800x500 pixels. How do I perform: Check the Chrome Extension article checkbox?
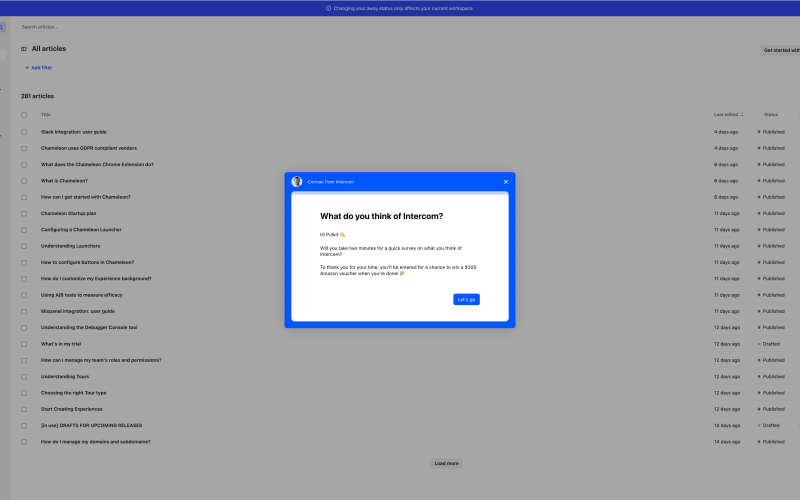point(24,165)
